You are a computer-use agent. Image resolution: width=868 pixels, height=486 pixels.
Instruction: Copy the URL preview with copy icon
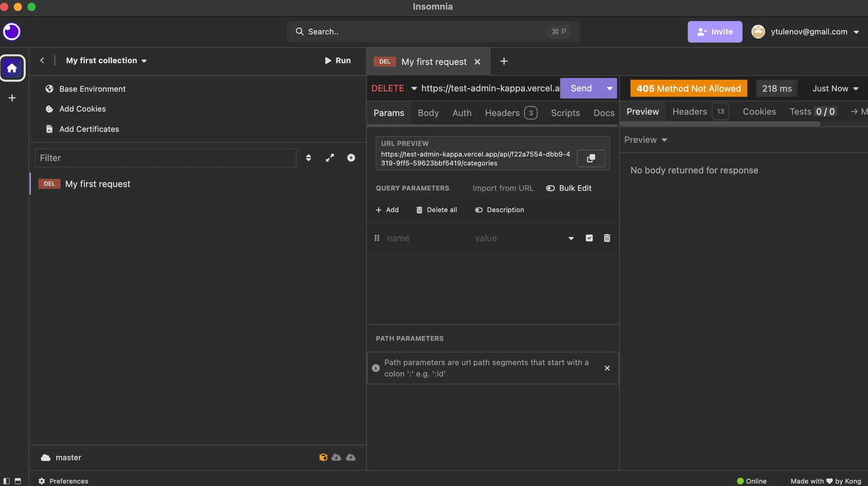tap(591, 158)
